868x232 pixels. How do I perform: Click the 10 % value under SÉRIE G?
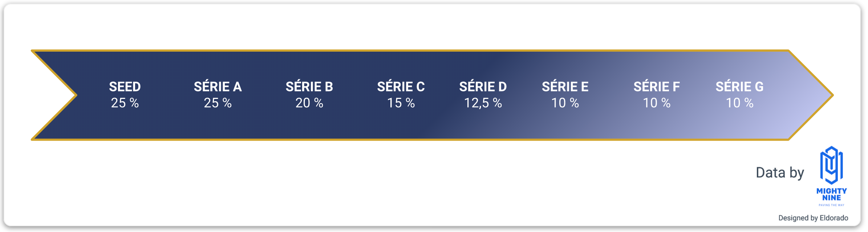point(739,103)
